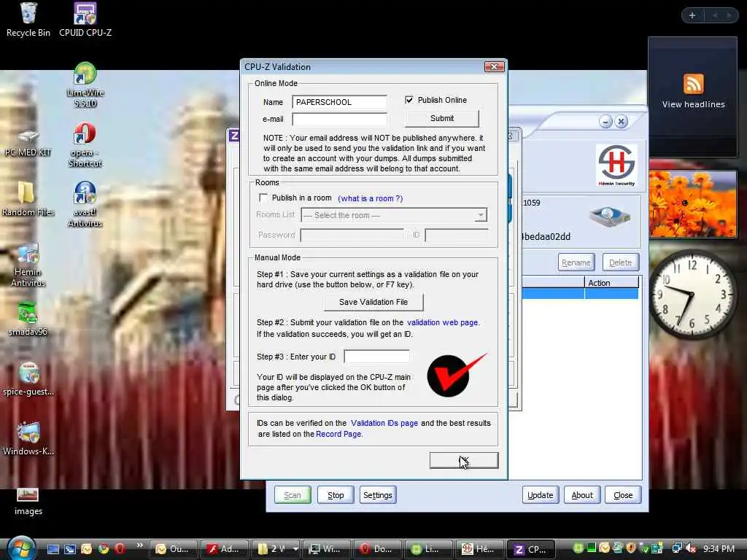Close the CPU-Z Validation dialog
The width and height of the screenshot is (747, 560).
tap(494, 66)
